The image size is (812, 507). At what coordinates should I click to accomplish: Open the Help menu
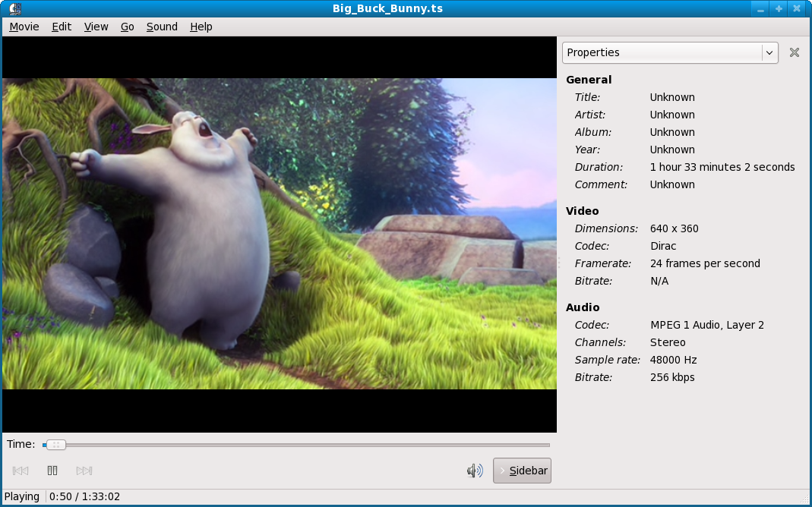201,27
